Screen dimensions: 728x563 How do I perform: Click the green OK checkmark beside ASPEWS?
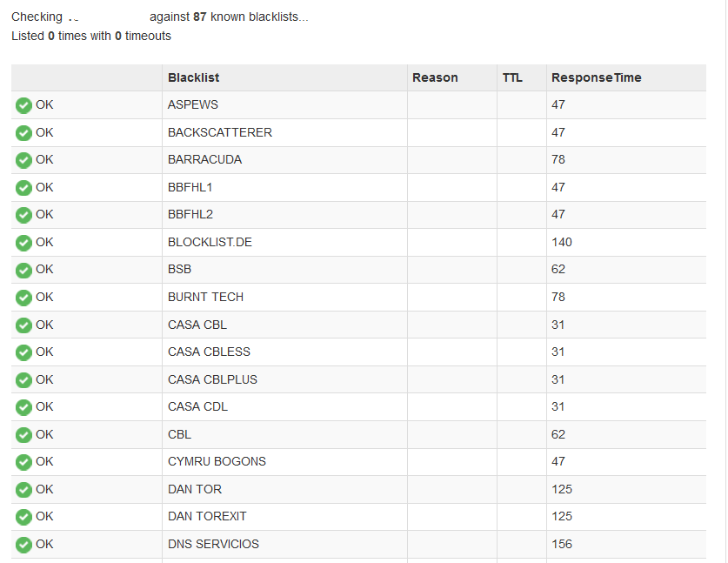(x=23, y=105)
